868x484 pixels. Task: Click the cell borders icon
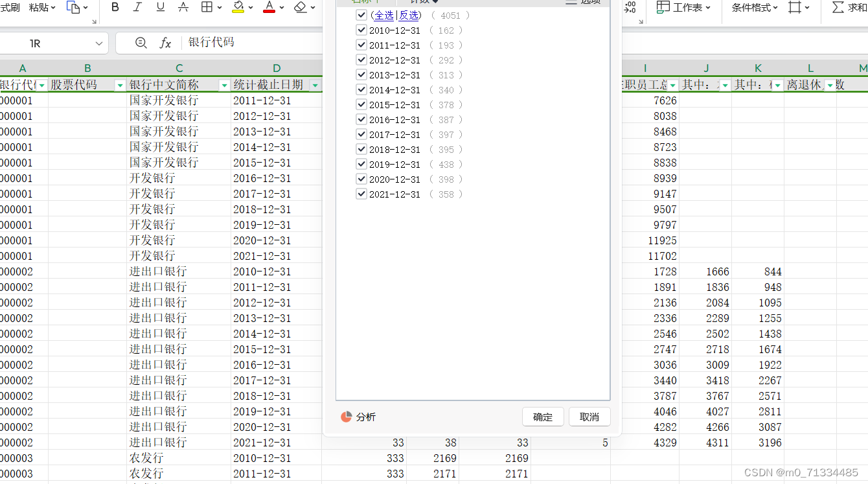[x=207, y=7]
